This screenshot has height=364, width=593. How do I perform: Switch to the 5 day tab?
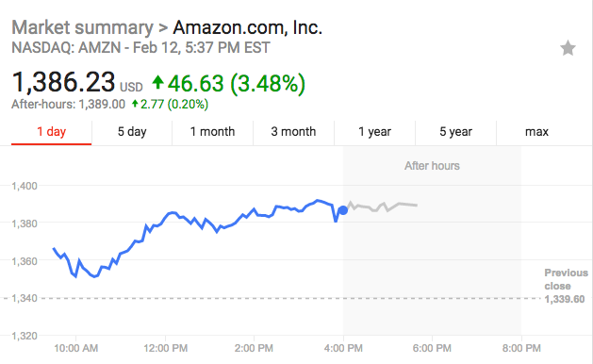132,132
